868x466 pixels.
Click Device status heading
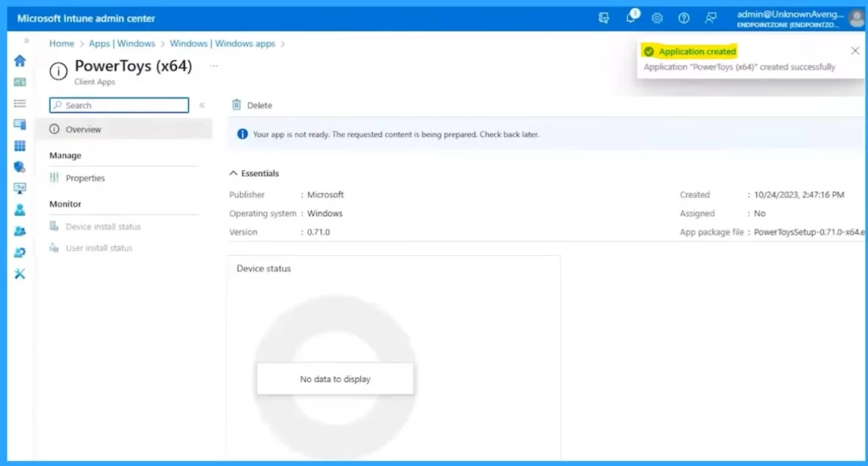(x=264, y=269)
